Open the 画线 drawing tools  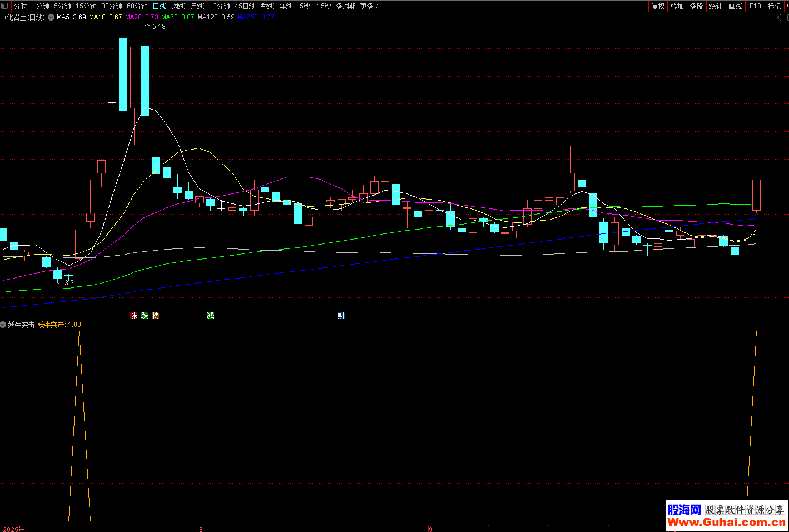coord(735,6)
